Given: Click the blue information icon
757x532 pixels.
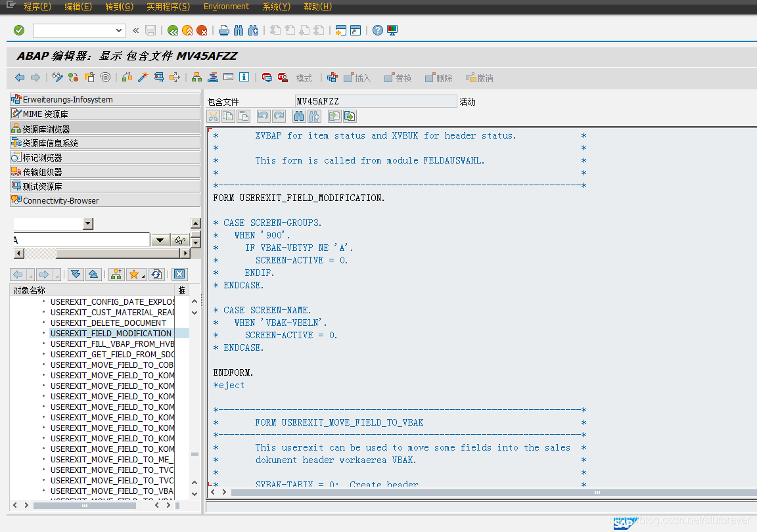Looking at the screenshot, I should point(244,78).
